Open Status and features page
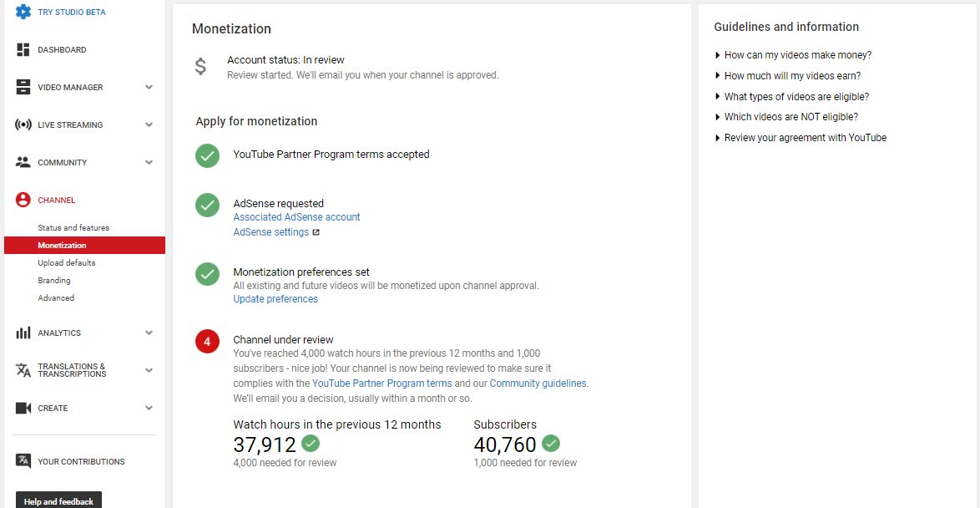Screen dimensions: 980x508 tap(73, 228)
